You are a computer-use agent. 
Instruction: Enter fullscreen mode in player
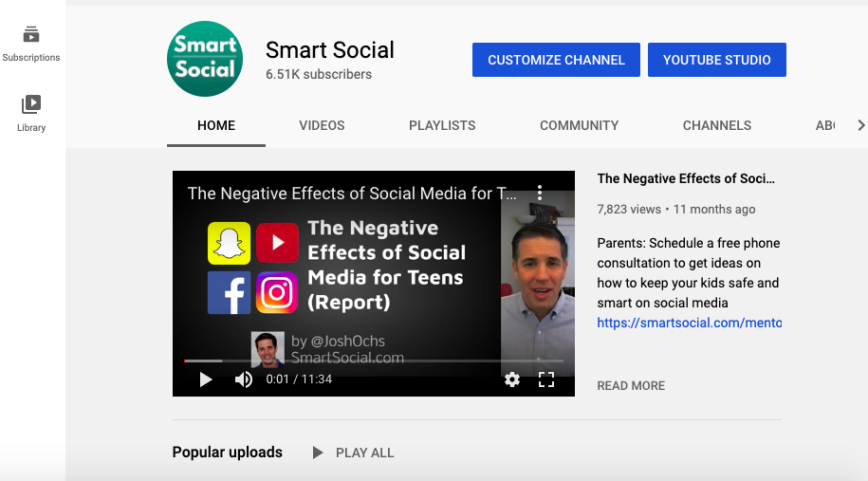[546, 379]
